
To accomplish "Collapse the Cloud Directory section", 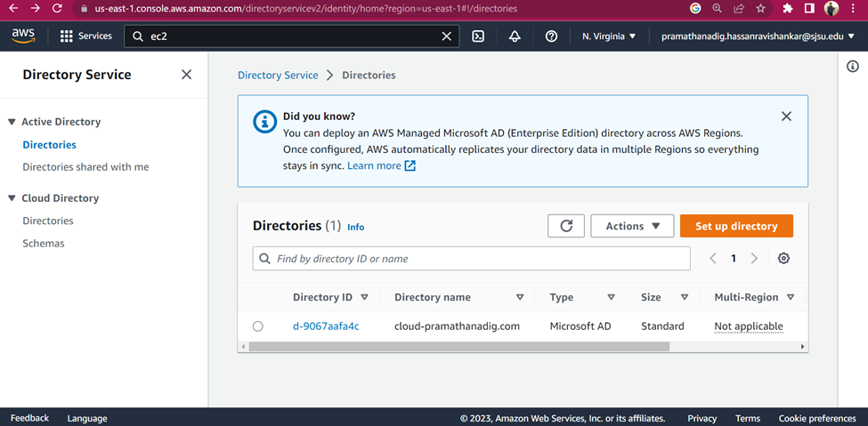I will [12, 198].
